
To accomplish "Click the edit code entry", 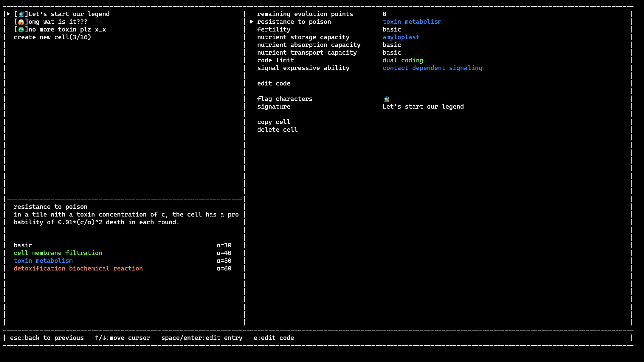I will (274, 83).
